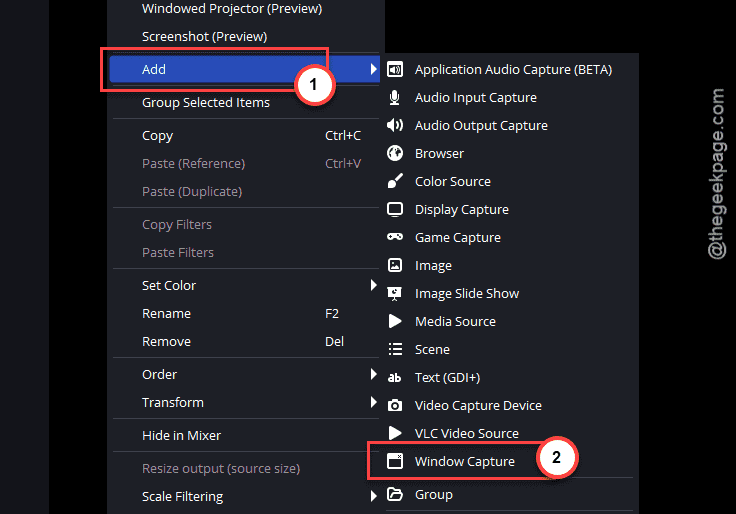Expand the Scale Filtering submenu arrow

pyautogui.click(x=373, y=496)
